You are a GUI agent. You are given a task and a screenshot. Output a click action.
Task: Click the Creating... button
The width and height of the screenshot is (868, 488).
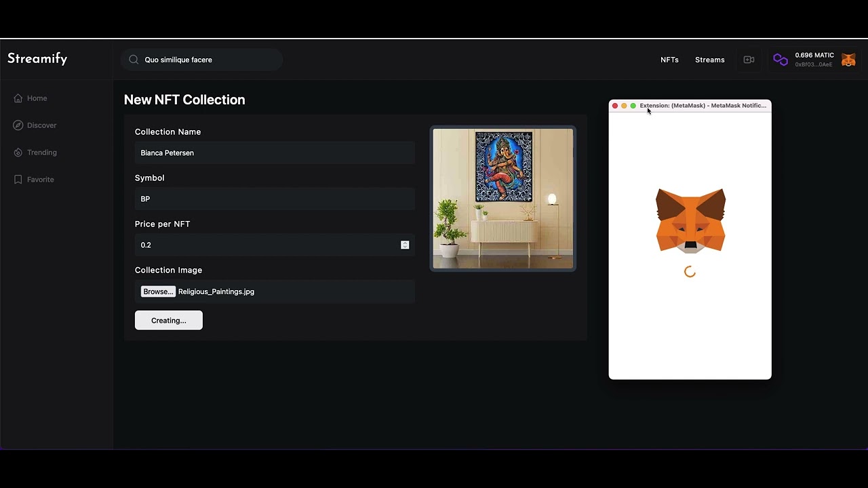pos(169,320)
